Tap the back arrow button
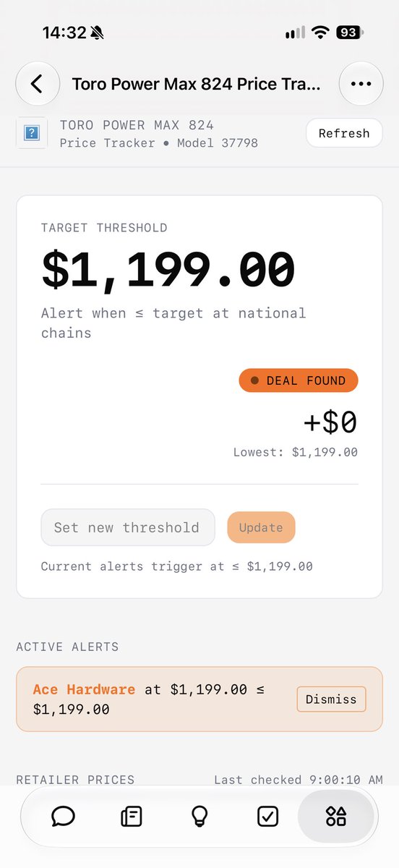The image size is (399, 868). (x=37, y=84)
